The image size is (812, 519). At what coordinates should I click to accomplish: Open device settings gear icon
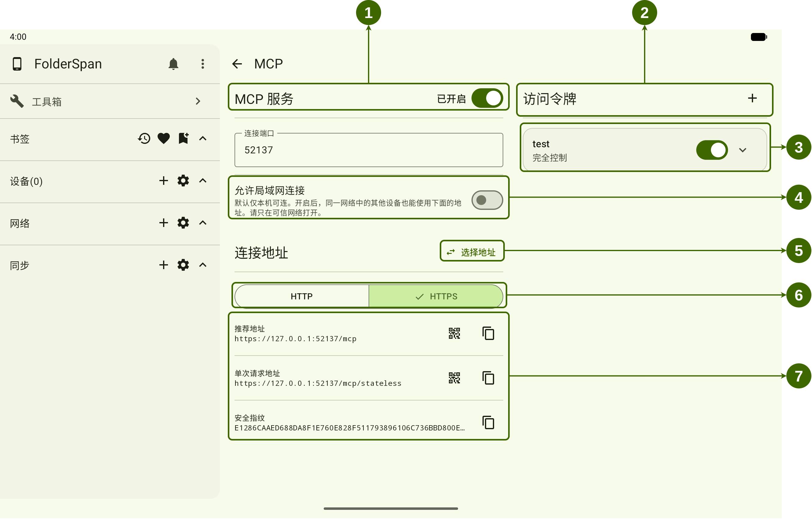point(183,181)
